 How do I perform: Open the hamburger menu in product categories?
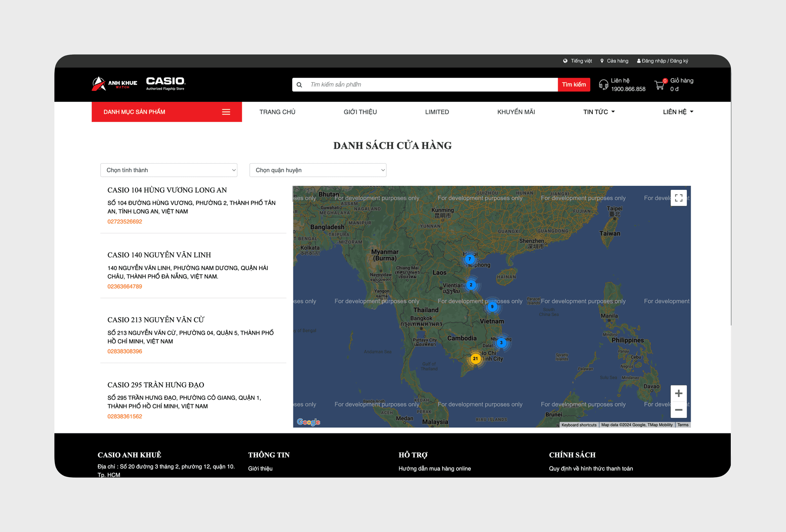coord(226,112)
